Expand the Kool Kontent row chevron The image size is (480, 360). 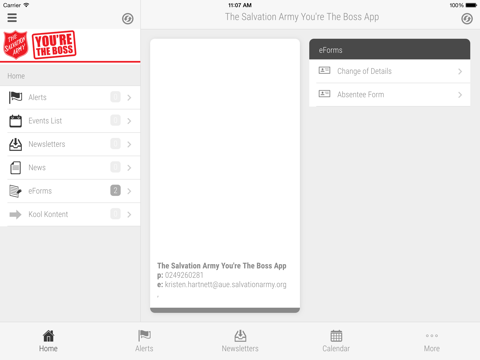(x=129, y=214)
